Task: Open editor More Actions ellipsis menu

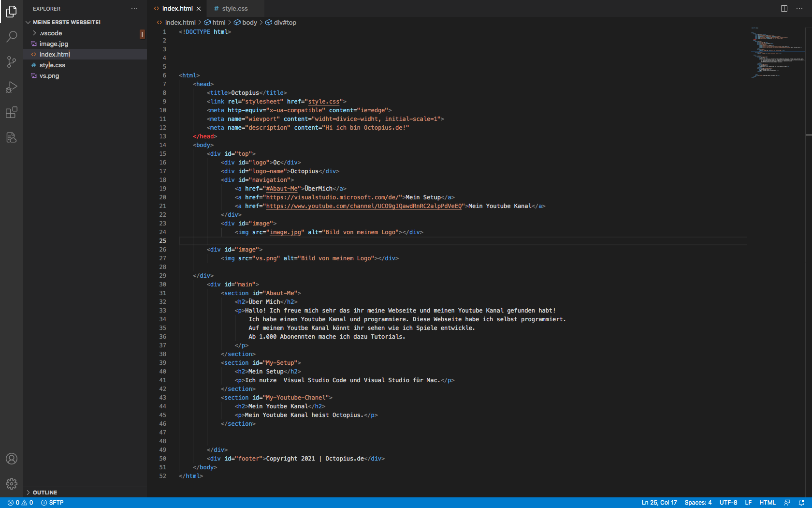Action: [x=800, y=8]
